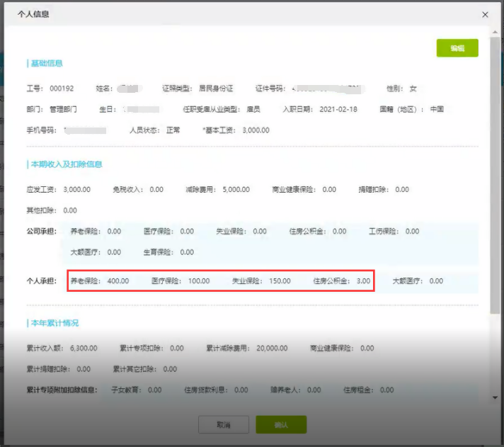Click 个人承担 养老保险 value 400.00
Image resolution: width=504 pixels, height=447 pixels.
point(118,281)
